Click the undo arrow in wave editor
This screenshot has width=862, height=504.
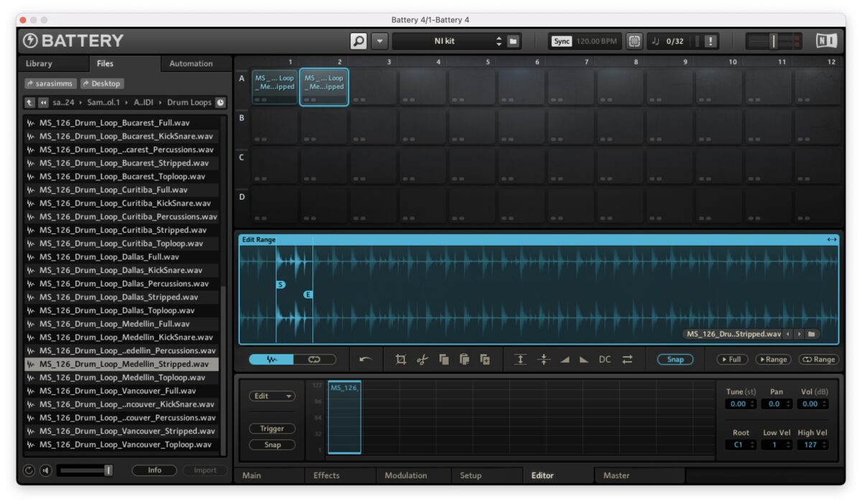coord(366,360)
